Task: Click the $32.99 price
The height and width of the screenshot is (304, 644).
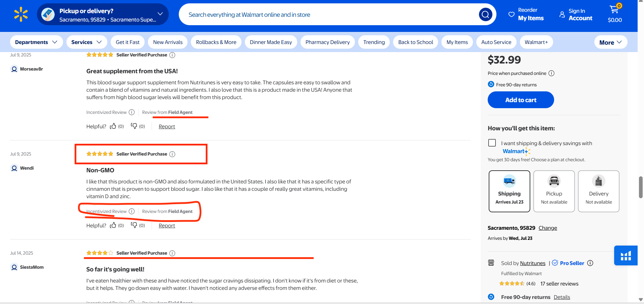Action: pos(504,60)
